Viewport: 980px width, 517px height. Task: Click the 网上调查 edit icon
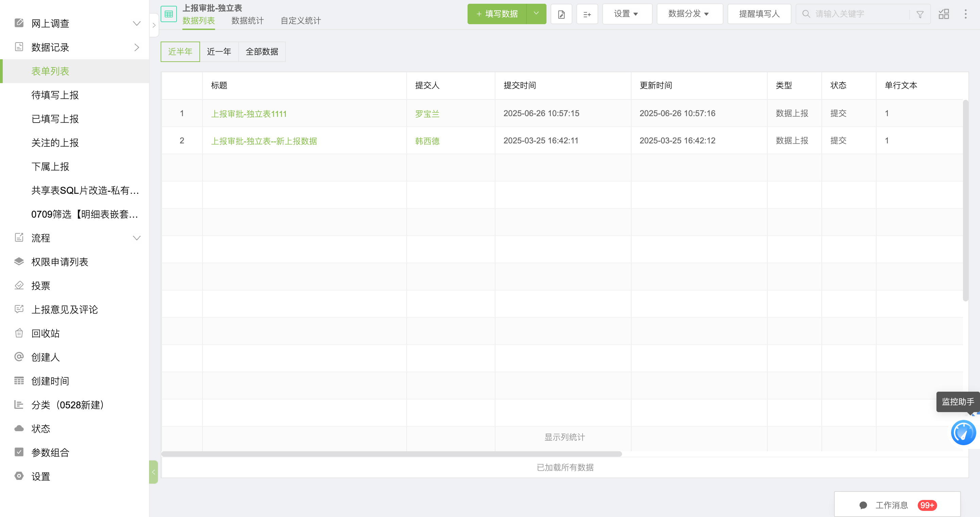[19, 23]
